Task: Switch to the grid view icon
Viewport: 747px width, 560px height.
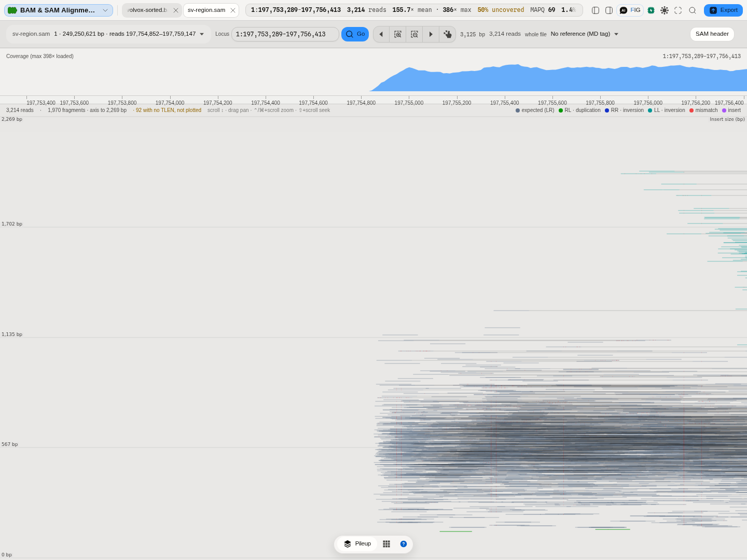Action: (x=386, y=544)
